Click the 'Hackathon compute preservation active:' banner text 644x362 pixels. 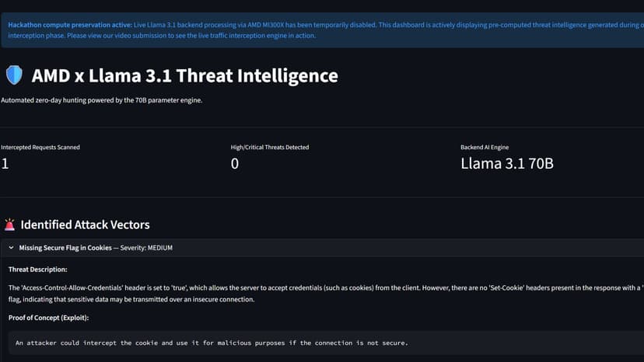pyautogui.click(x=70, y=25)
